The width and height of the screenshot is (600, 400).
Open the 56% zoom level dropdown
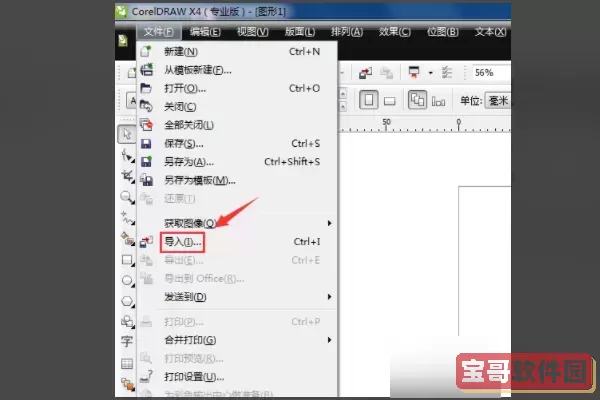coord(491,72)
